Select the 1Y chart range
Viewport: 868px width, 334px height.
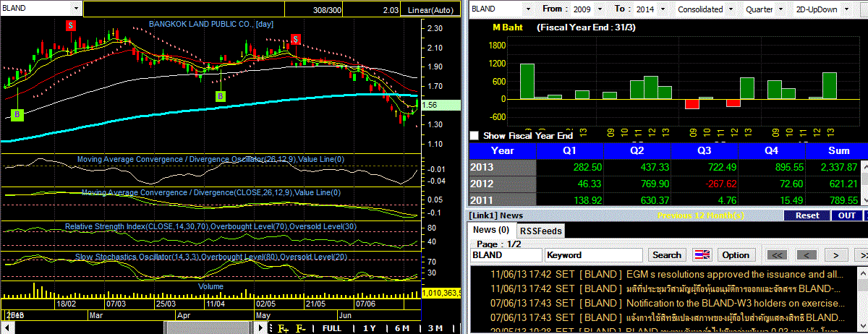(x=369, y=328)
